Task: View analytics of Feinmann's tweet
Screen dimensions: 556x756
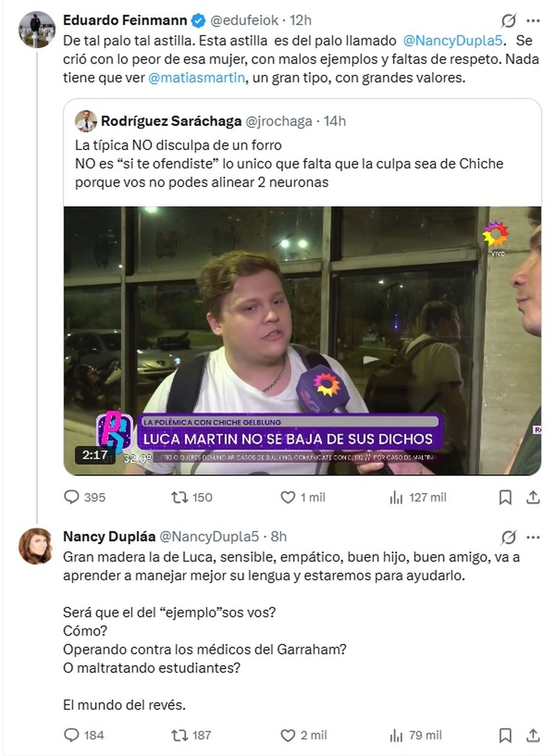Action: 396,497
